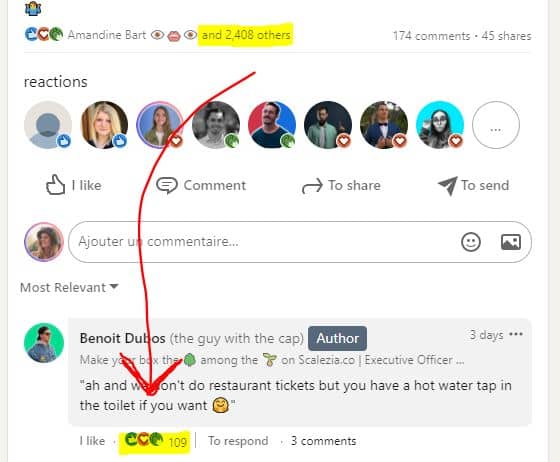This screenshot has width=560, height=462.
Task: Click the 'Ajouter un commentaire' input field
Action: click(x=300, y=242)
